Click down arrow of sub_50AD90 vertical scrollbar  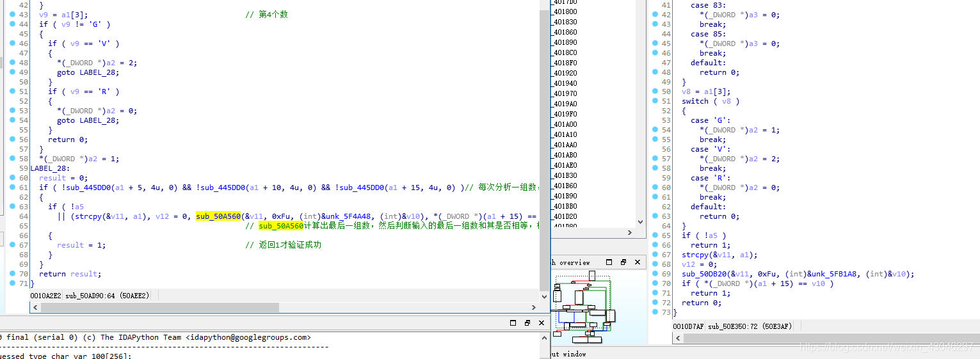pyautogui.click(x=544, y=297)
